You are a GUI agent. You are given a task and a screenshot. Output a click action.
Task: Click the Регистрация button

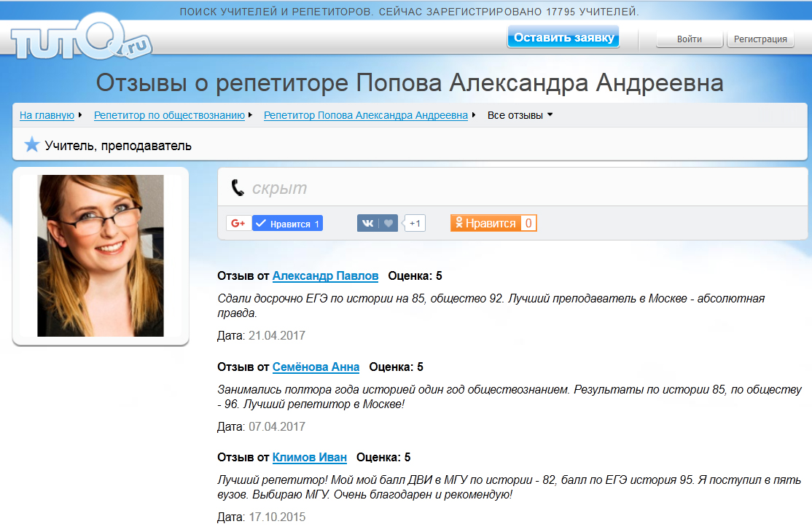pyautogui.click(x=760, y=39)
